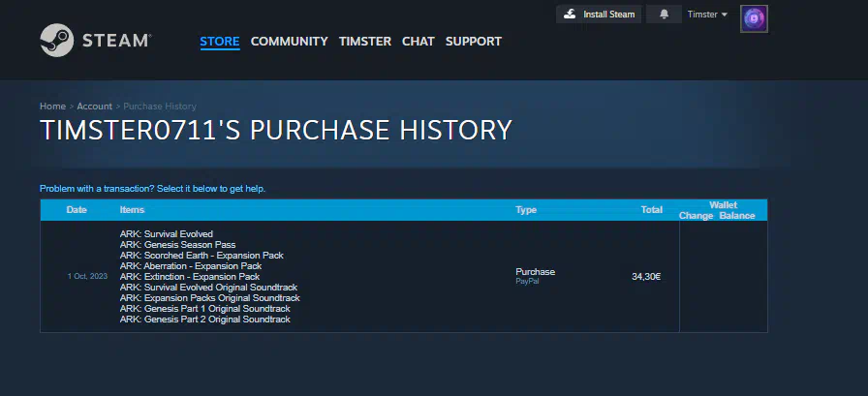This screenshot has height=396, width=868.
Task: Open the STORE menu
Action: pos(220,41)
